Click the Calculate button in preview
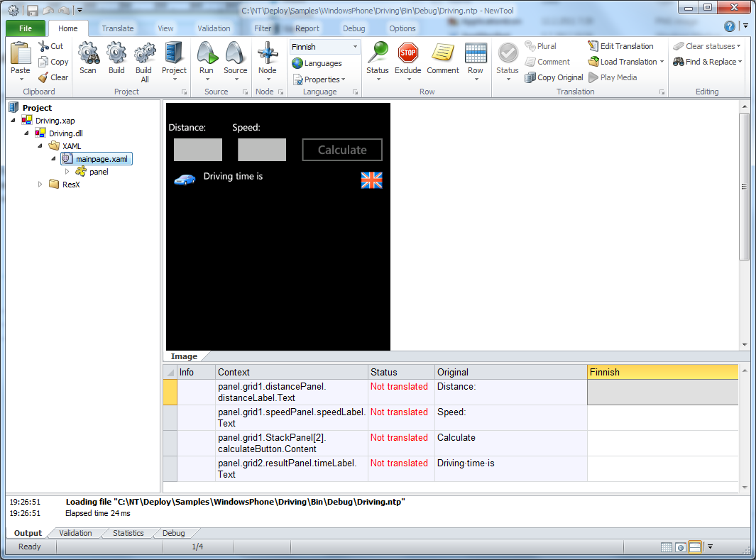This screenshot has height=560, width=756. [x=342, y=150]
